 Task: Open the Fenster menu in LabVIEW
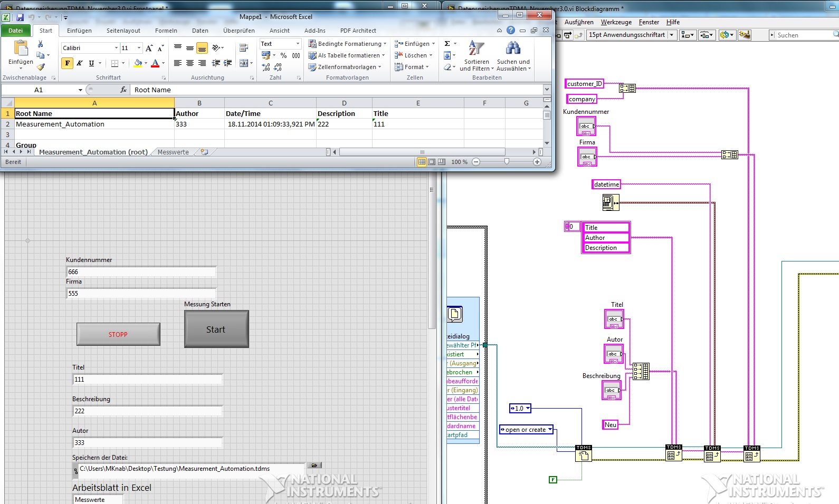(x=649, y=22)
